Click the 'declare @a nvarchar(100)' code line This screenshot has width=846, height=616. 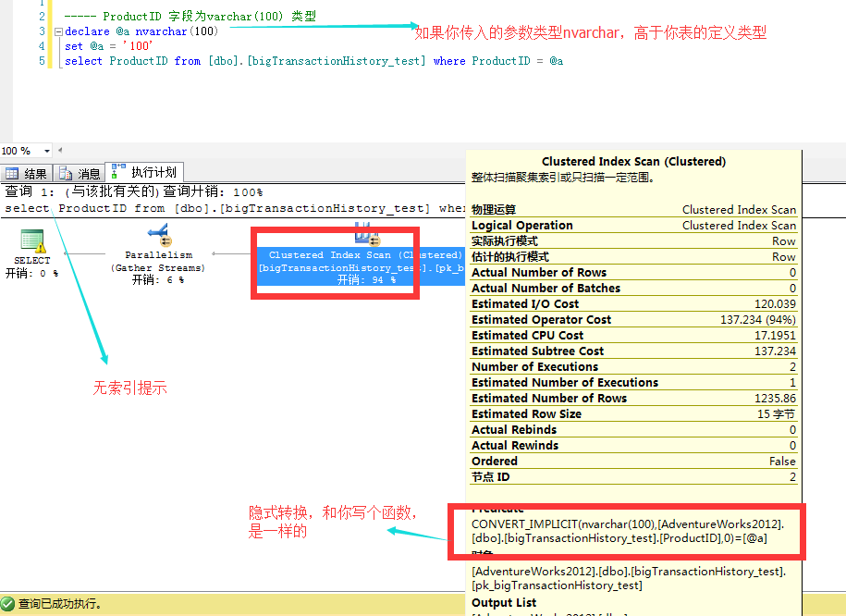pyautogui.click(x=141, y=31)
